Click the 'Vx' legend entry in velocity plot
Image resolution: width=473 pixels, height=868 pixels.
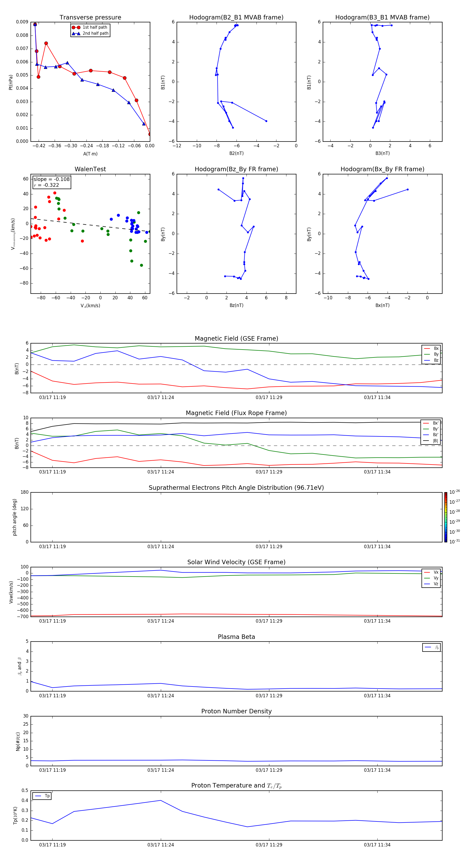(431, 572)
